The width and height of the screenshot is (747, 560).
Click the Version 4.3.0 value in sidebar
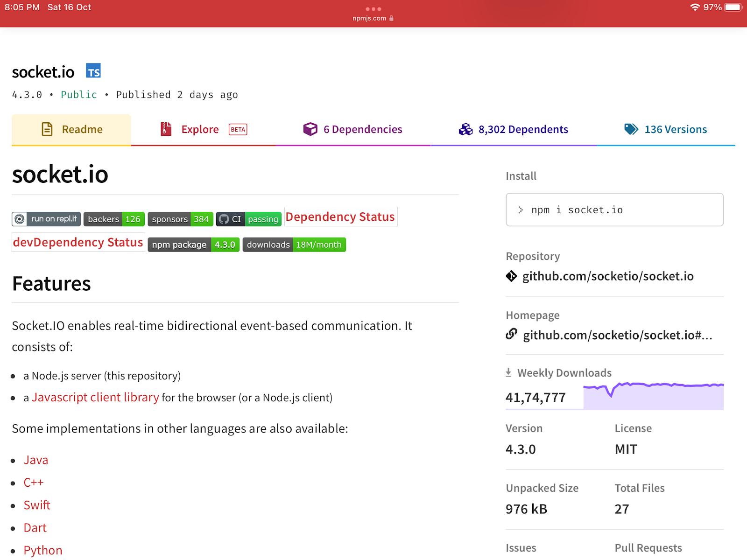tap(521, 449)
